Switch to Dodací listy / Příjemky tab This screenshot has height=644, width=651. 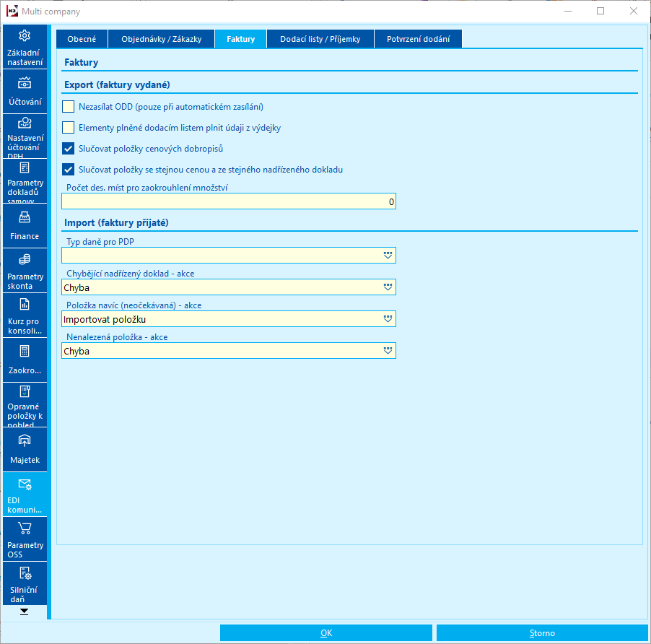point(320,39)
